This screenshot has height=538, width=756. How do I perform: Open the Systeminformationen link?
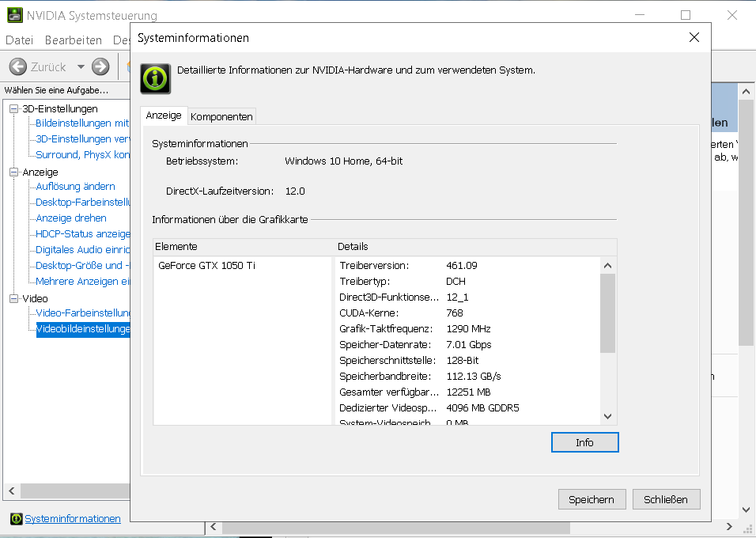tap(73, 519)
